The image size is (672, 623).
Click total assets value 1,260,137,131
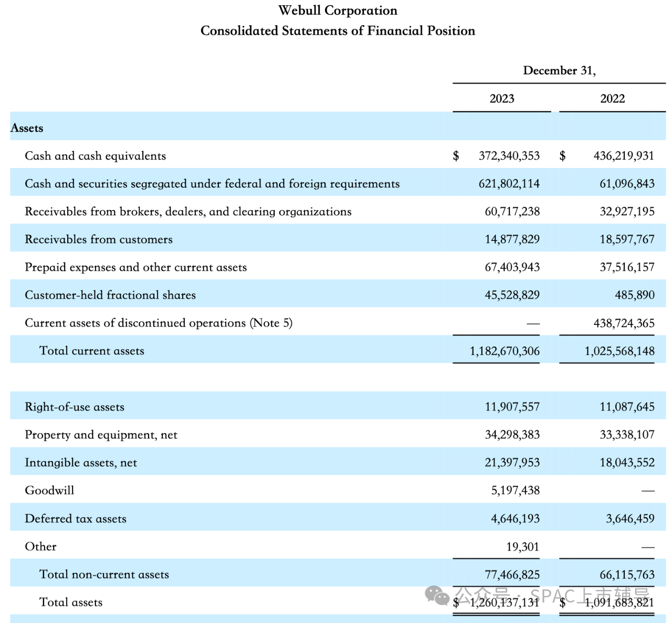point(505,603)
